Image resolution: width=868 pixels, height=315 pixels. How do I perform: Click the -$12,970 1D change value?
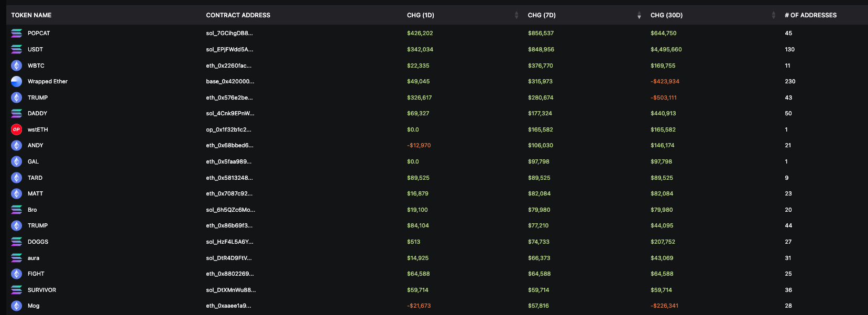(419, 145)
